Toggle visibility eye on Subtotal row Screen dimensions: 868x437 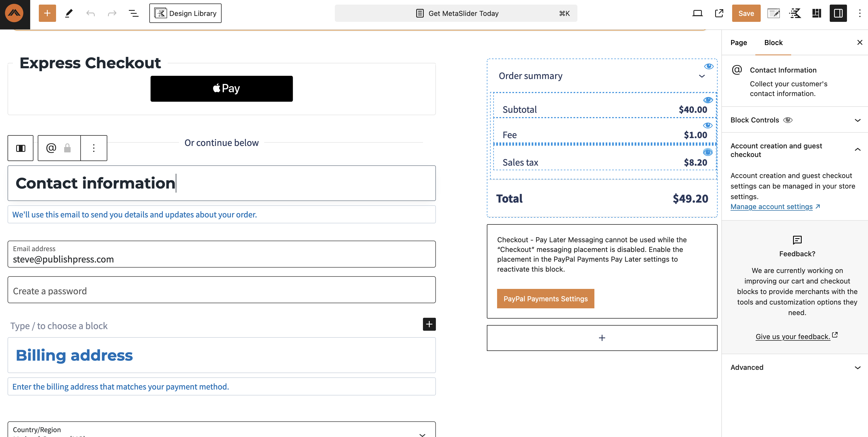pos(708,100)
